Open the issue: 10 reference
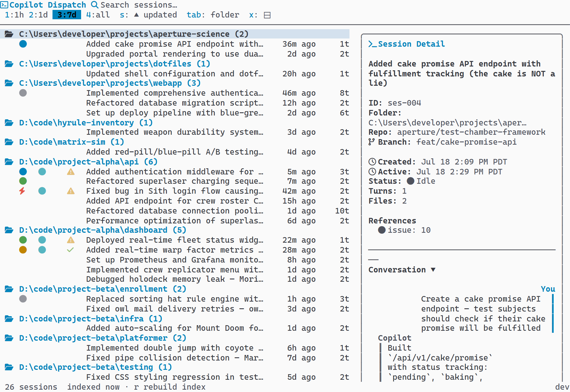This screenshot has height=392, width=570. [x=409, y=230]
